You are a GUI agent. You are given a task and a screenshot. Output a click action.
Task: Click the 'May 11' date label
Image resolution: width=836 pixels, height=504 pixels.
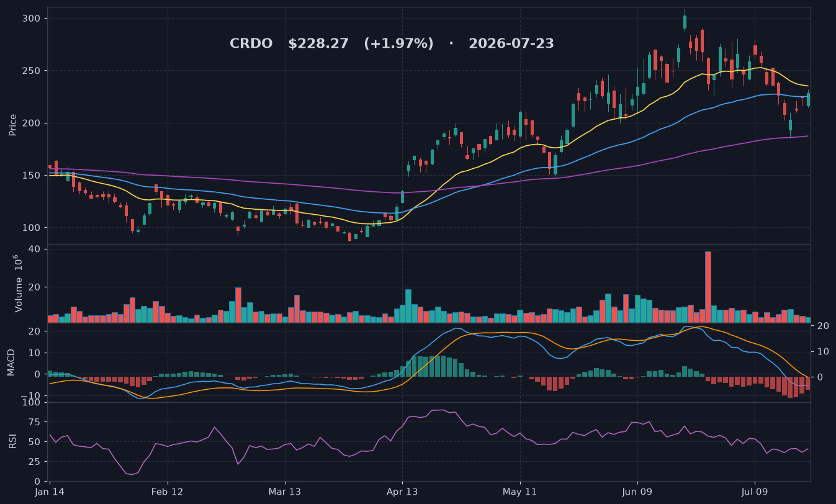[519, 492]
